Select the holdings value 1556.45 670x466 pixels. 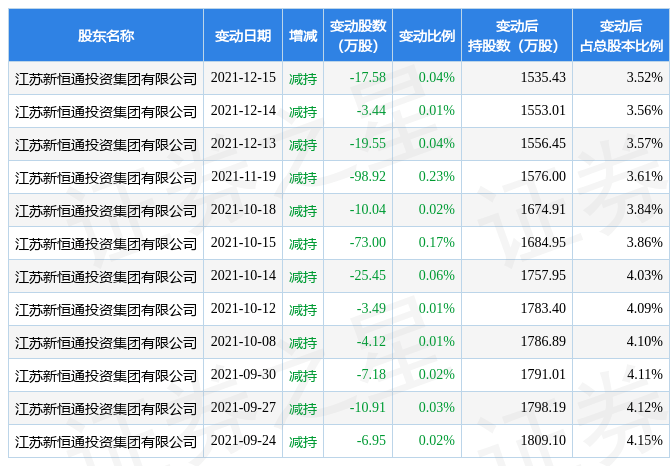coord(543,143)
